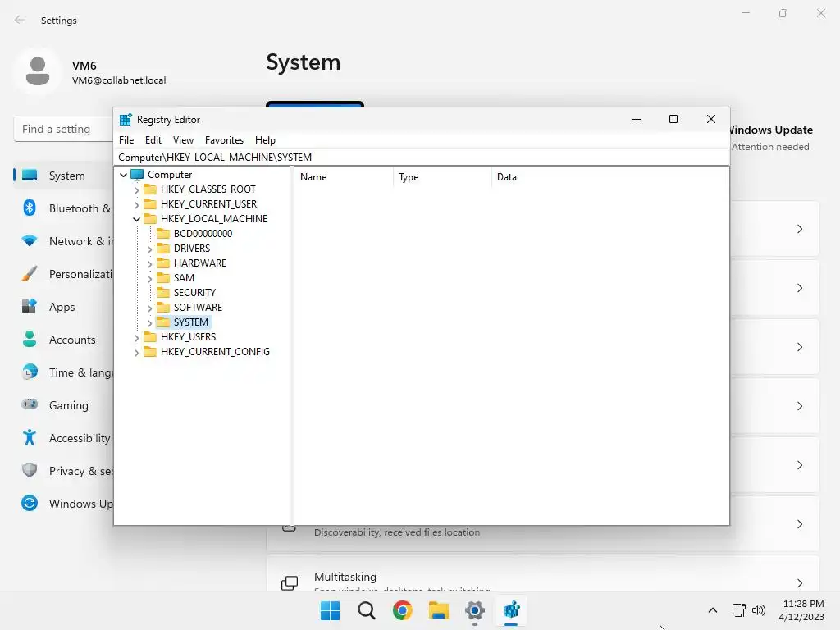Image resolution: width=840 pixels, height=630 pixels.
Task: Open the Help menu in Registry Editor
Action: [x=265, y=139]
